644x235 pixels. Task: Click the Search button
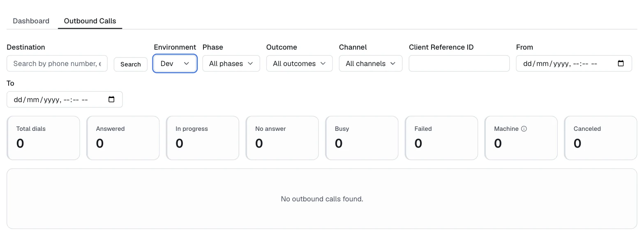[131, 64]
